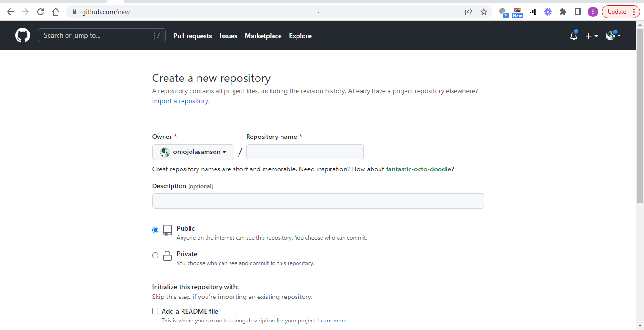Go to Pull requests
Image resolution: width=644 pixels, height=330 pixels.
point(192,36)
